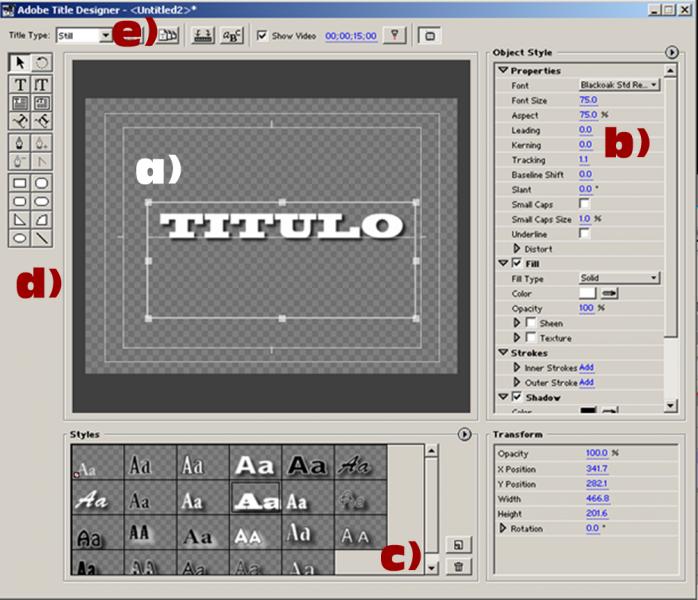Enable the Underline checkbox
The image size is (698, 600).
point(585,234)
